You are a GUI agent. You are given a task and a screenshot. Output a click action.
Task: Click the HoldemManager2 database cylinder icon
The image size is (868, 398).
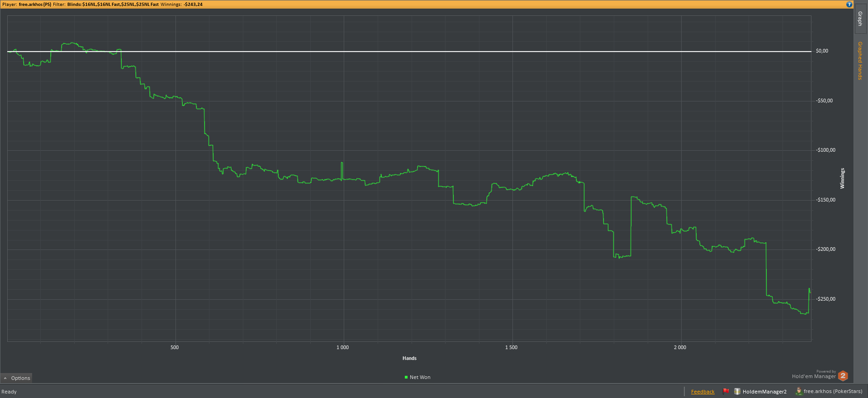(737, 391)
